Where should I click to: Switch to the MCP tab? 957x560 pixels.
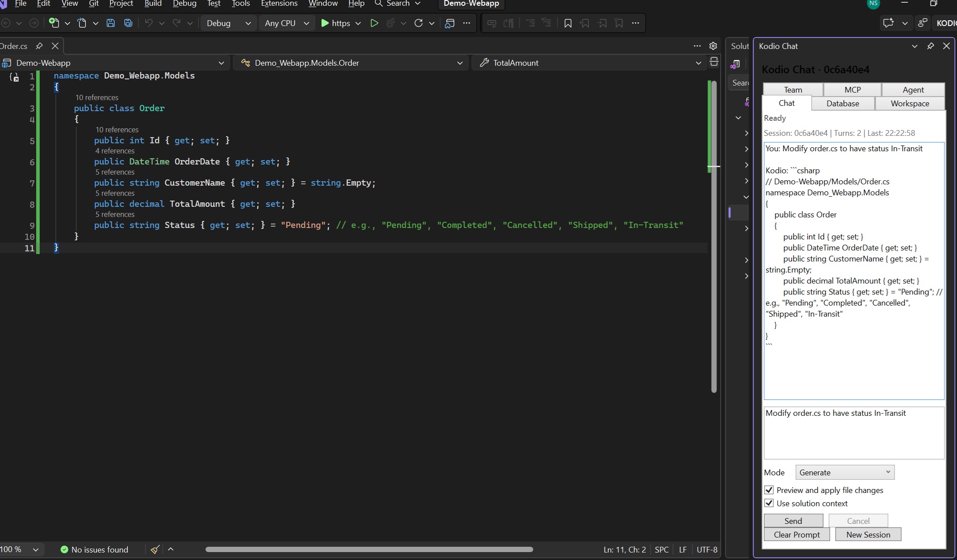coord(852,90)
